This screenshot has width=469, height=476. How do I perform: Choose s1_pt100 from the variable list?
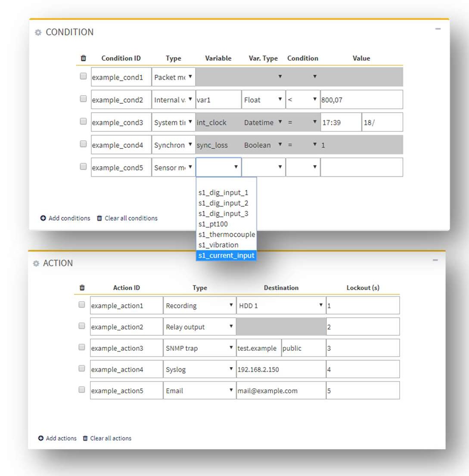213,224
